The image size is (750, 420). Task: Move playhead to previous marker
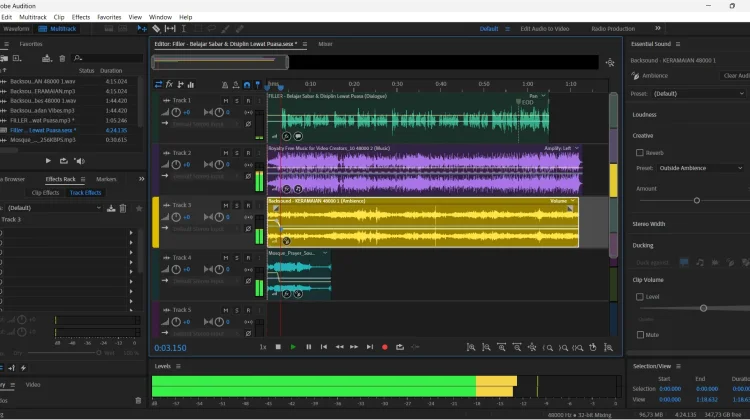point(324,347)
